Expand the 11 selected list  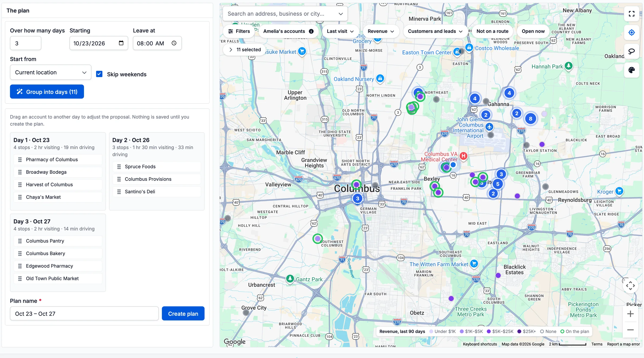(244, 50)
